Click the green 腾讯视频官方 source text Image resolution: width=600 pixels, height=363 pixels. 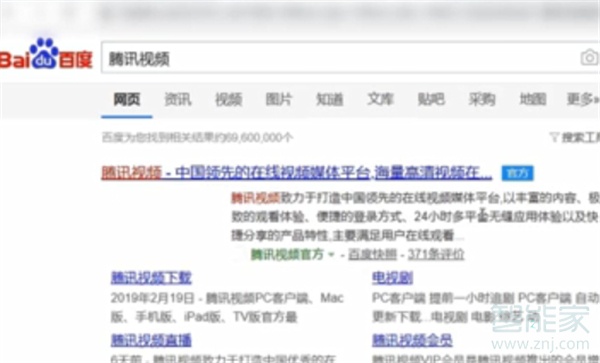coord(287,254)
